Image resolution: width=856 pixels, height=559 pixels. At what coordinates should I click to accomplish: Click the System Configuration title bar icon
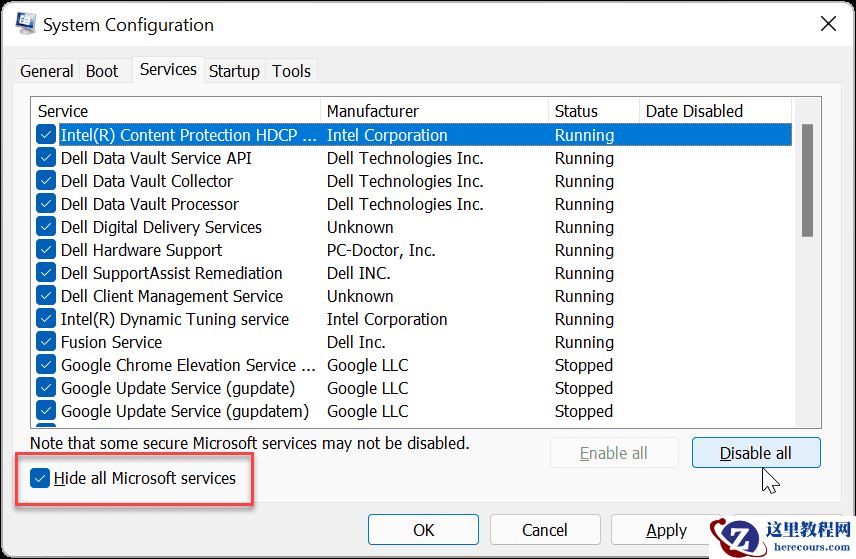(x=22, y=24)
